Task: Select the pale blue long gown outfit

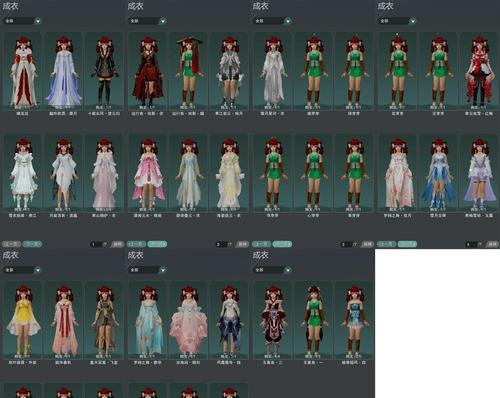Action: [63, 71]
